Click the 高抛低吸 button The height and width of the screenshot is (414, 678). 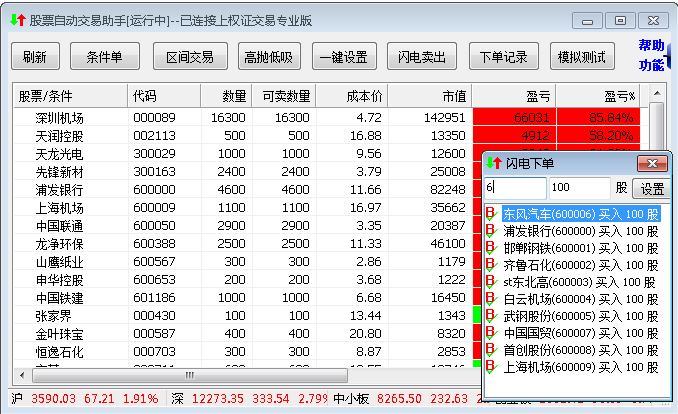[x=269, y=57]
